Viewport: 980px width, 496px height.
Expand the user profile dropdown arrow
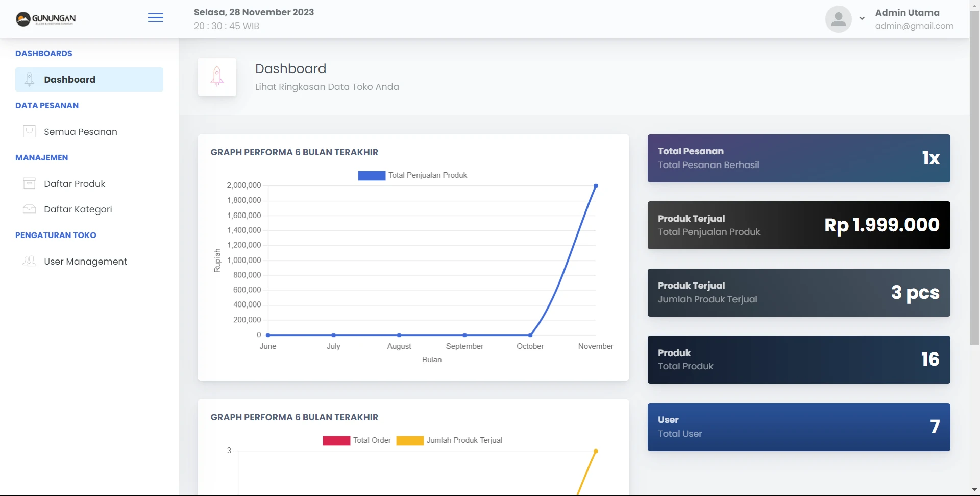862,18
